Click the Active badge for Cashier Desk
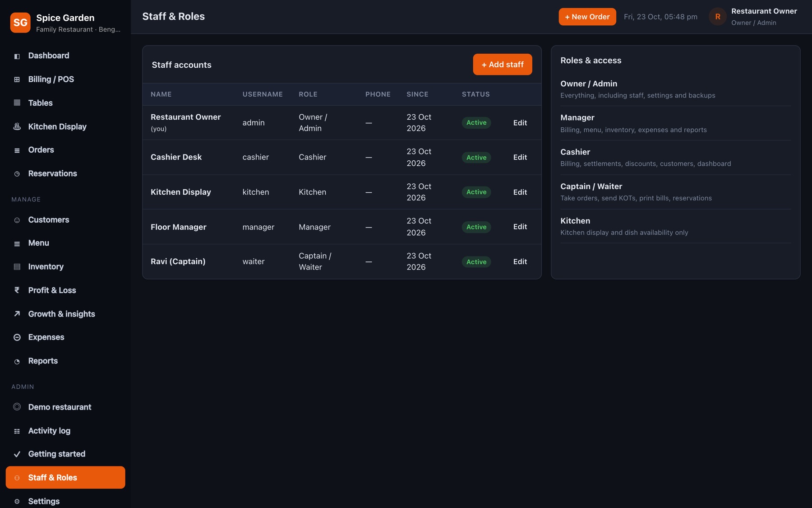The image size is (812, 508). [x=476, y=158]
